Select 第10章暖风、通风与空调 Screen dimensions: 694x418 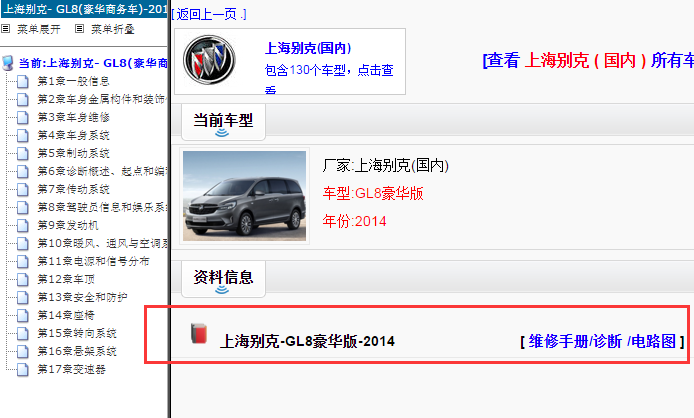101,243
